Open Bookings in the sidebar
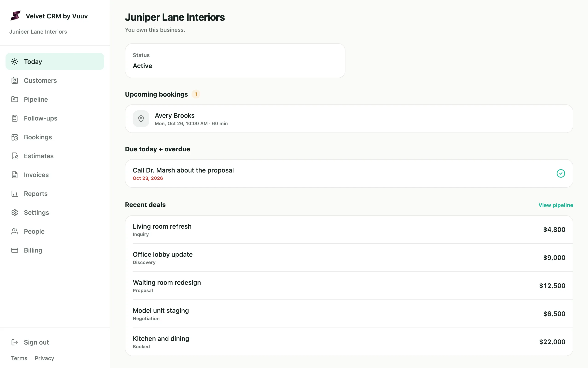 [x=55, y=137]
